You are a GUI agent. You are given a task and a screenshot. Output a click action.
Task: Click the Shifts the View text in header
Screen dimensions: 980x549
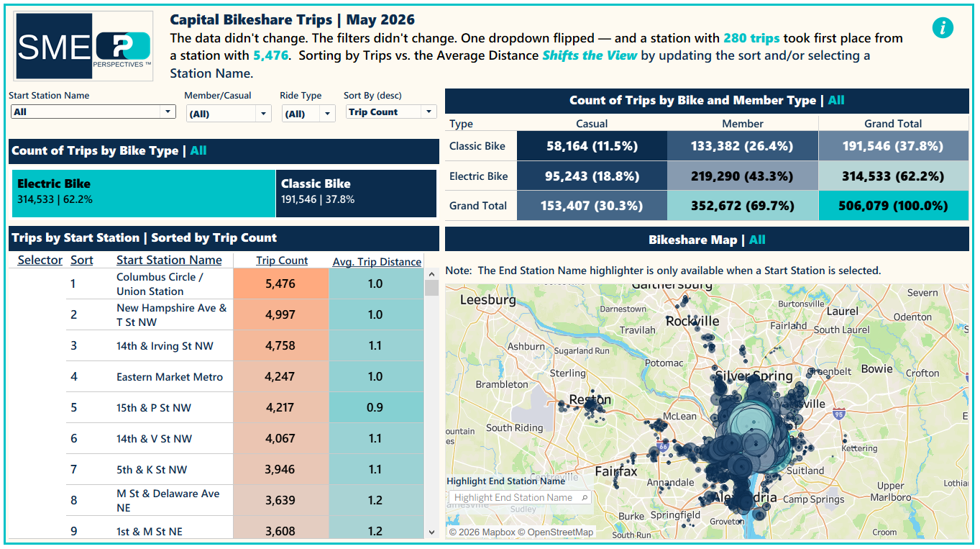(x=590, y=55)
